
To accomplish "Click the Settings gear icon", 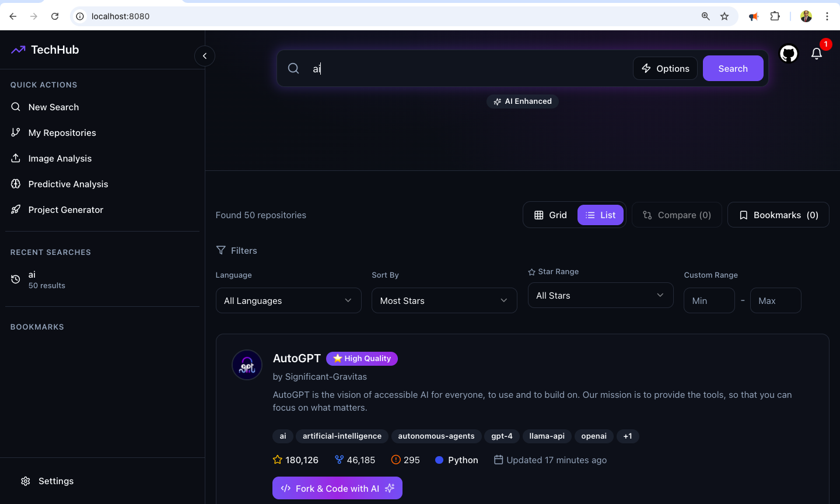I will (26, 481).
